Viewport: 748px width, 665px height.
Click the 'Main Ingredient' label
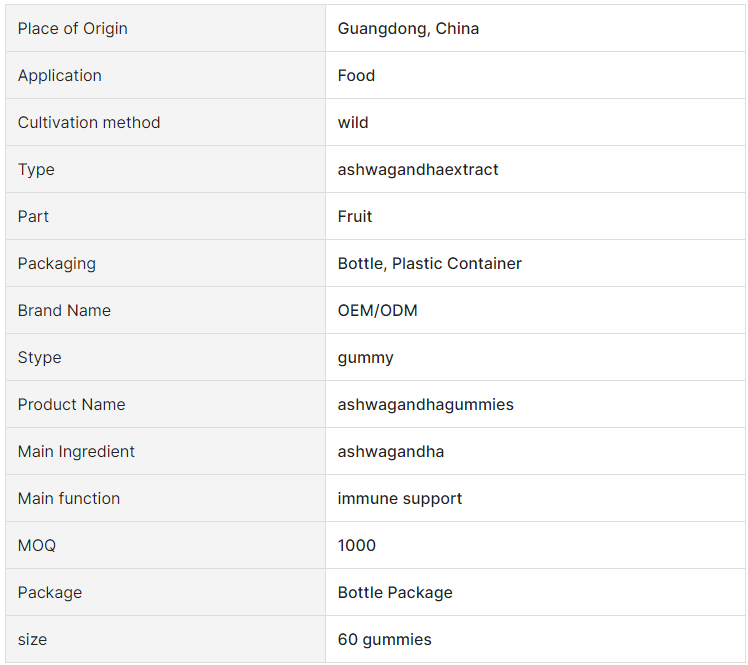point(76,451)
